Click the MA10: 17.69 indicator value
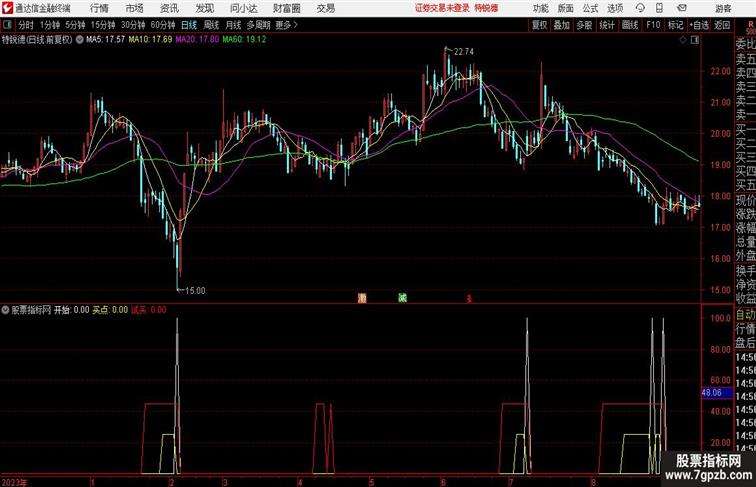Screen dimensions: 756x487 [x=150, y=40]
